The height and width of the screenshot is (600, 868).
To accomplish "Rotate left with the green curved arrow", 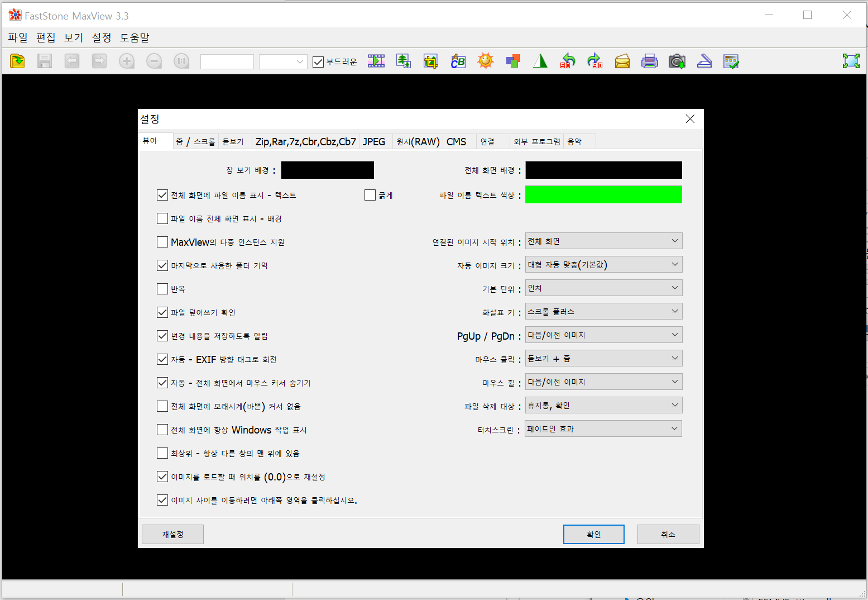I will (x=568, y=61).
